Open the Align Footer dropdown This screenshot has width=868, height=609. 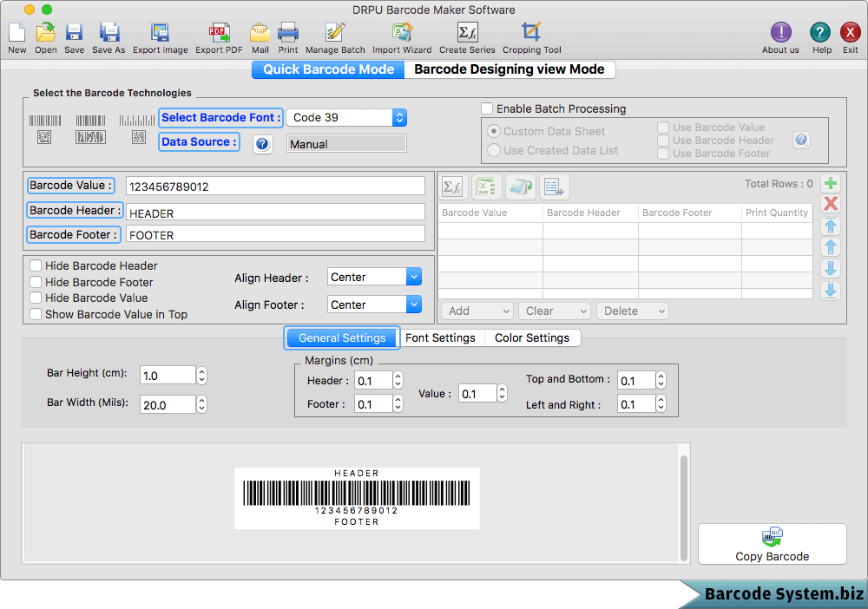374,304
